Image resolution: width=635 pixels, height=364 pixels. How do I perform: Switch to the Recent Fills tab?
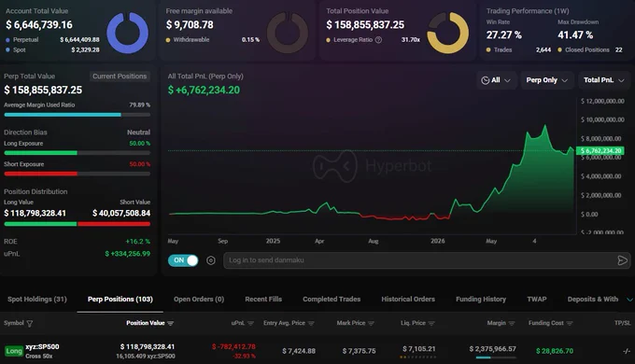point(263,300)
